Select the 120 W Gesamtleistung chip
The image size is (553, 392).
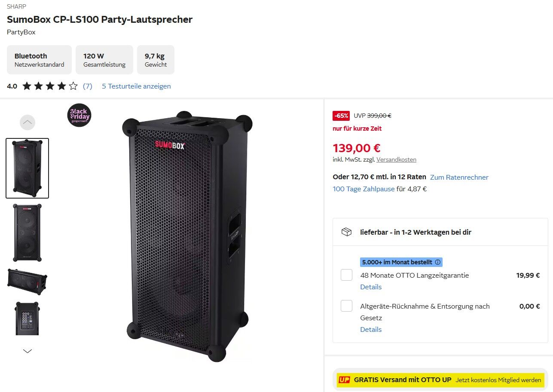[104, 60]
